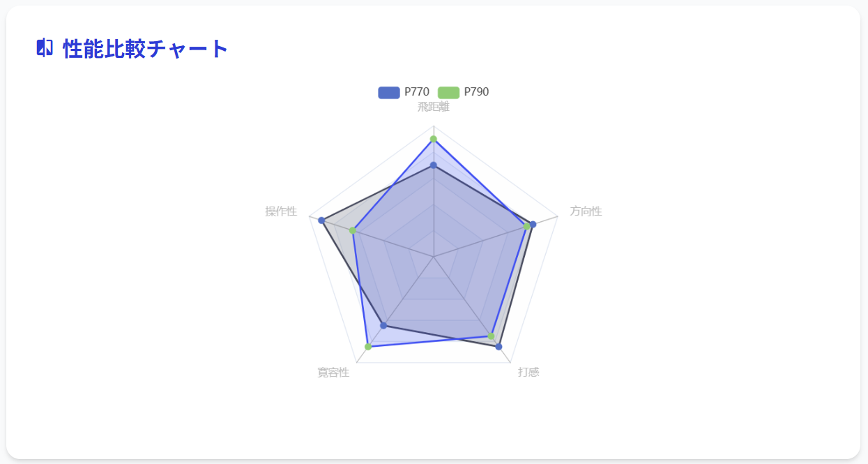Select the green P790 point on 寛容性 axis
This screenshot has height=464, width=868.
coord(368,347)
